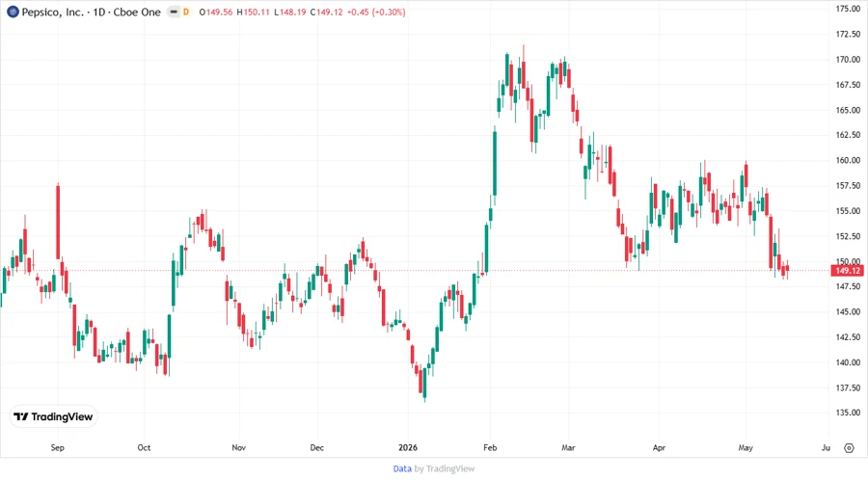
Task: Click the H150.11 high value
Action: [253, 12]
